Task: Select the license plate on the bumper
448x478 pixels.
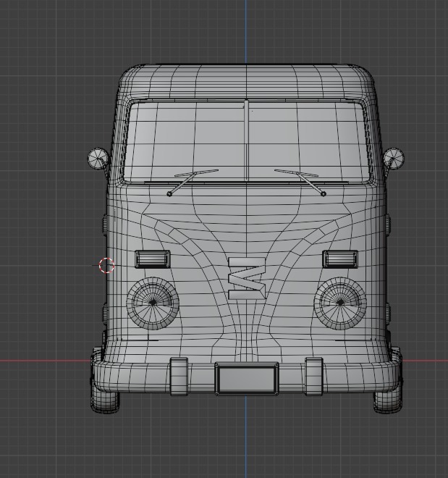Action: point(247,379)
